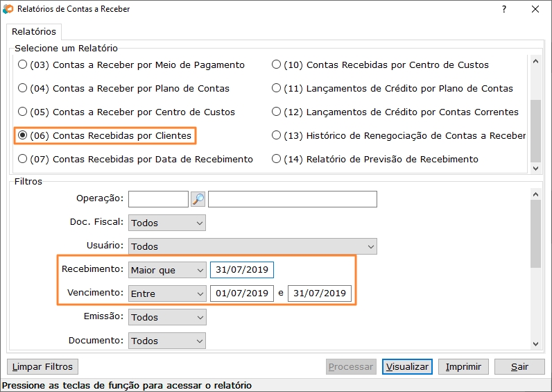Open the Recebimento 'Maior que' dropdown

tap(167, 270)
